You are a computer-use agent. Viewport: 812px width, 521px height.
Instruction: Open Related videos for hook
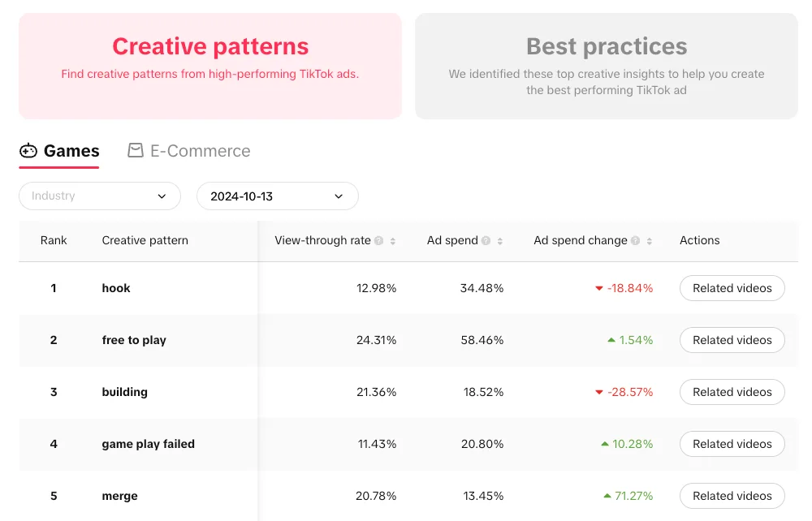732,288
